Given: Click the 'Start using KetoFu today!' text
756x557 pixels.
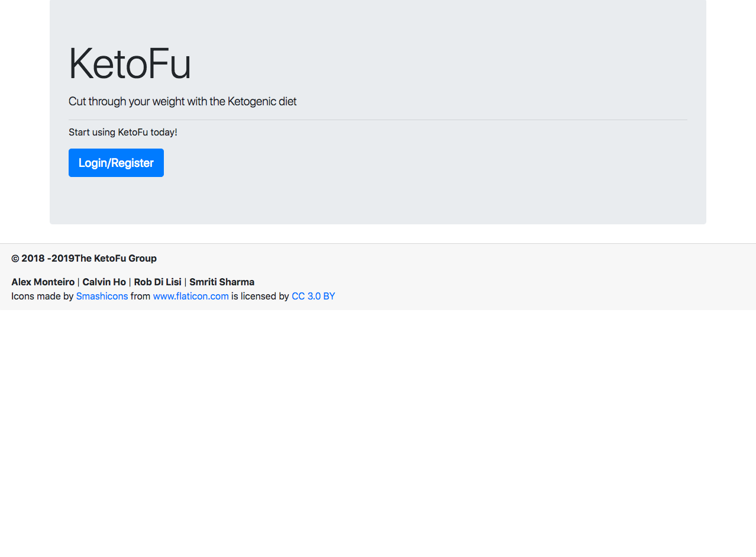Looking at the screenshot, I should [122, 132].
